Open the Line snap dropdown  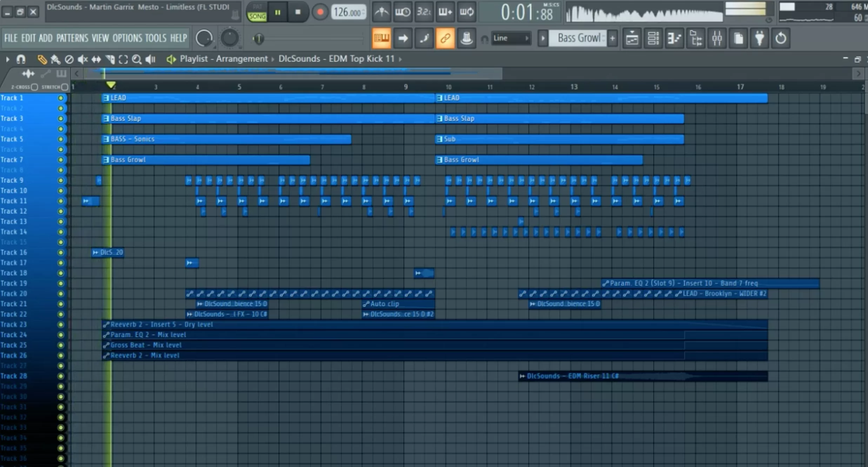(510, 38)
